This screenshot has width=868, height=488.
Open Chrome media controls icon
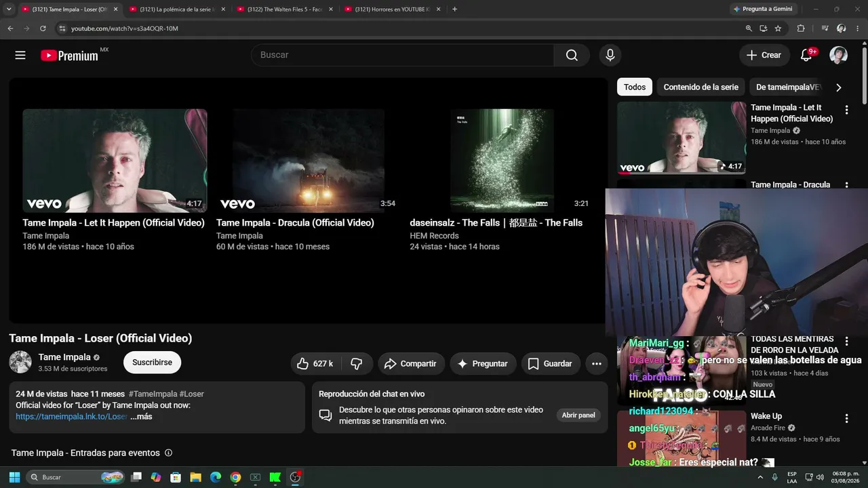coord(825,28)
